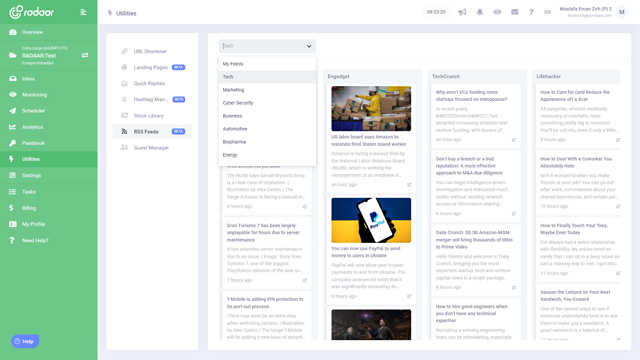The height and width of the screenshot is (360, 640).
Task: Click the TechCrunch feed column title
Action: [x=446, y=76]
